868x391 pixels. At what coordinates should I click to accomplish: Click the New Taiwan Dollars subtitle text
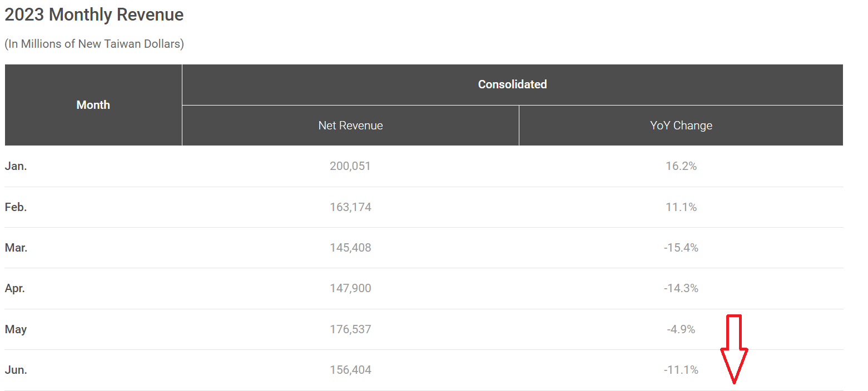[x=94, y=44]
